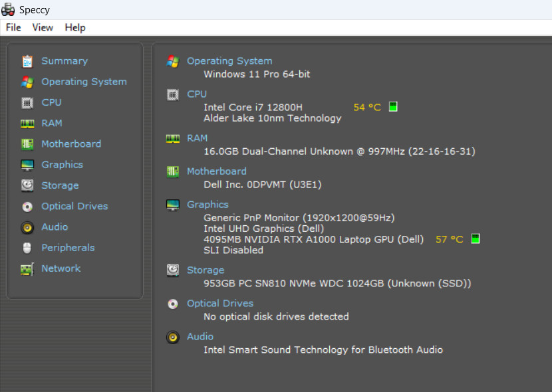Click the Peripherals mouse icon in sidebar
This screenshot has width=552, height=392.
[x=27, y=248]
